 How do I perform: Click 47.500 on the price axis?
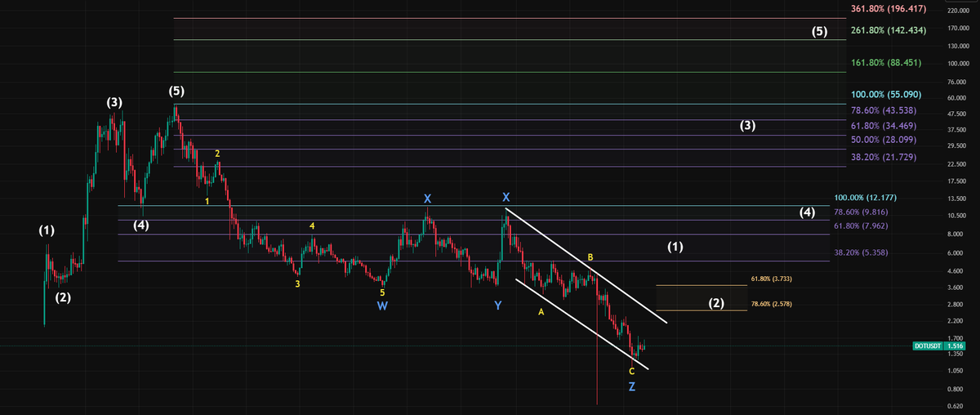tap(956, 114)
